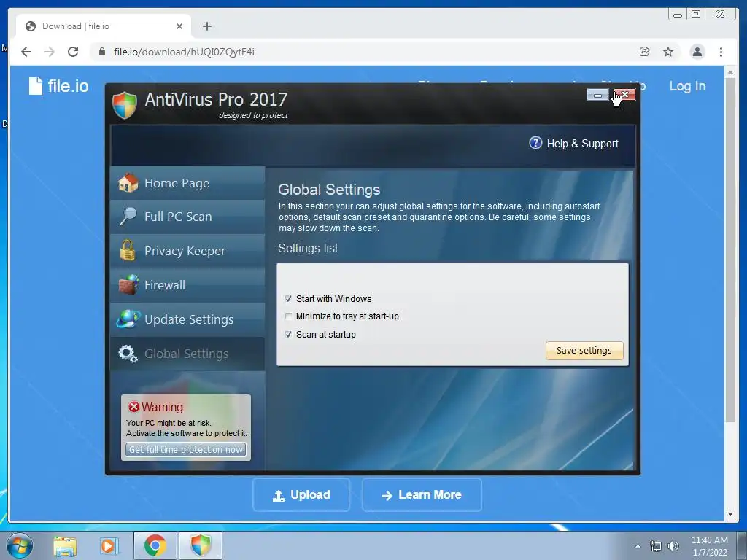The height and width of the screenshot is (560, 747).
Task: Select Home Page in sidebar
Action: (x=187, y=183)
